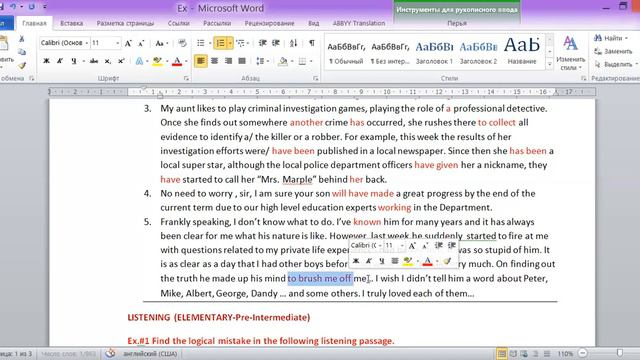Decrease indent in ribbon paragraph group
This screenshot has width=640, height=360.
click(262, 43)
